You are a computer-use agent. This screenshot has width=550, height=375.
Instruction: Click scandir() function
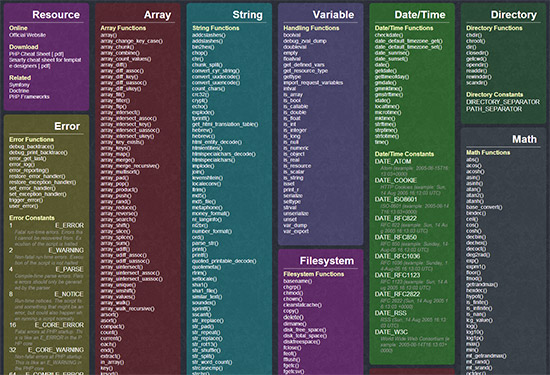(x=477, y=83)
